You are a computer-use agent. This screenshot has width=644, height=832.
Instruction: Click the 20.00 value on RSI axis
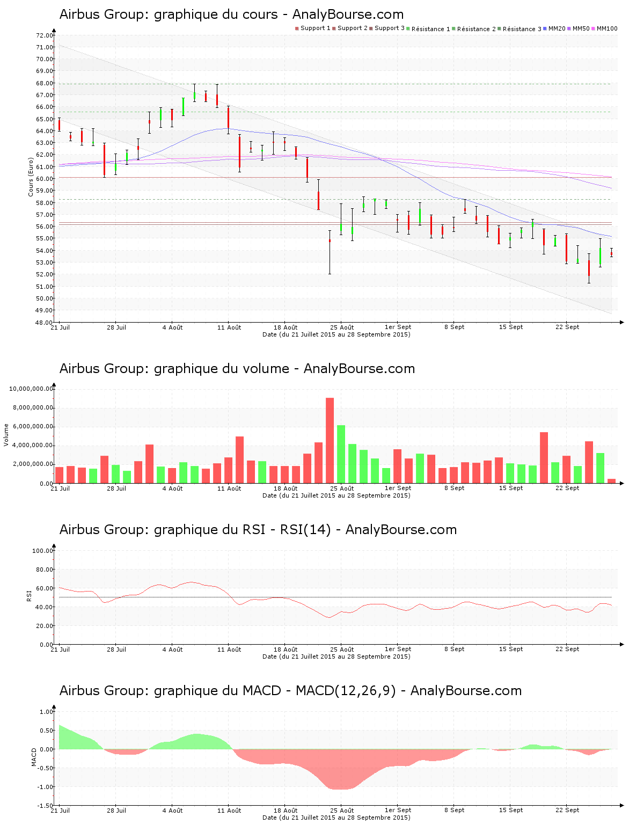point(45,626)
